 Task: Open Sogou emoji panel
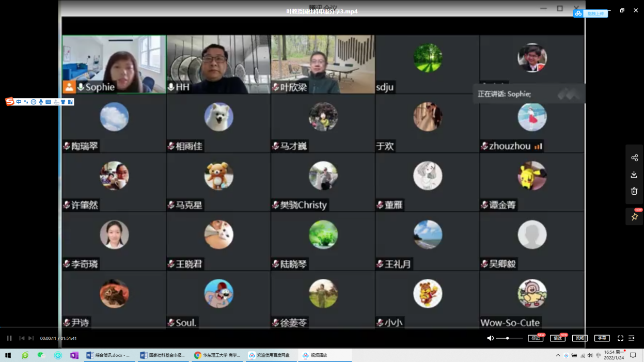tap(34, 102)
